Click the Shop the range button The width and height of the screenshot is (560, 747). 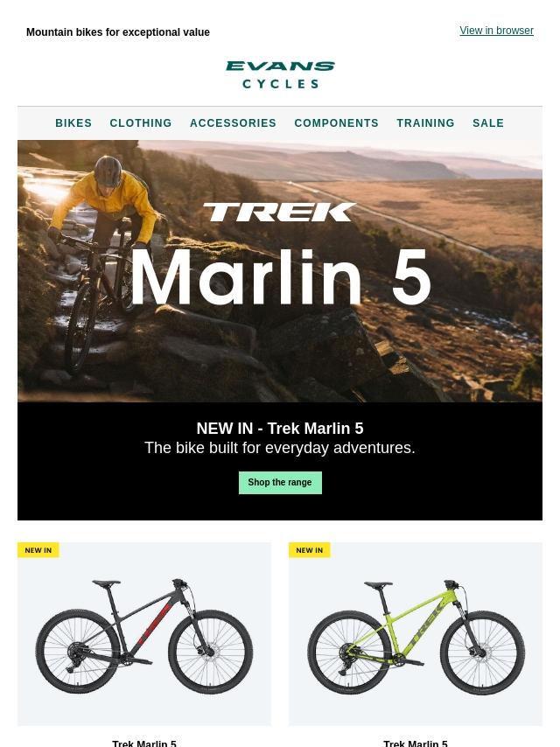280,483
